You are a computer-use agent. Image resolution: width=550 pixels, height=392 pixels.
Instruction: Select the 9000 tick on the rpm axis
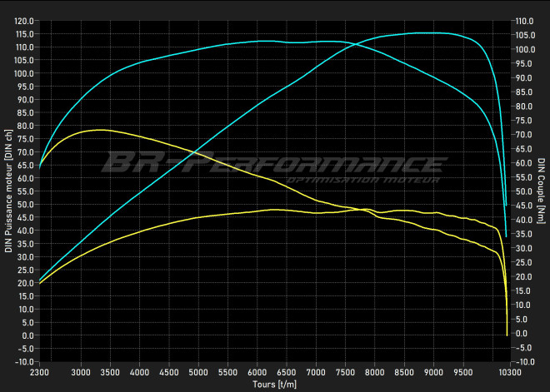[433, 372]
